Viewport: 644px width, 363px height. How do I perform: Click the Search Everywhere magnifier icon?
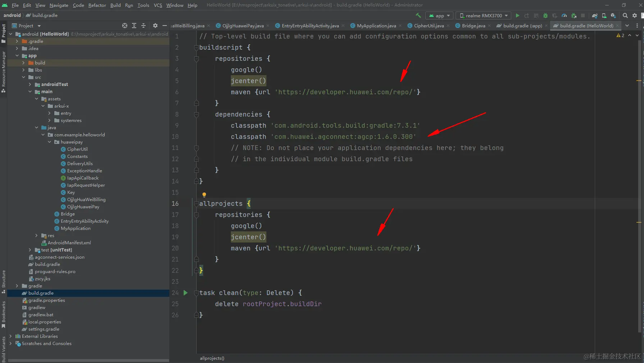coord(625,15)
